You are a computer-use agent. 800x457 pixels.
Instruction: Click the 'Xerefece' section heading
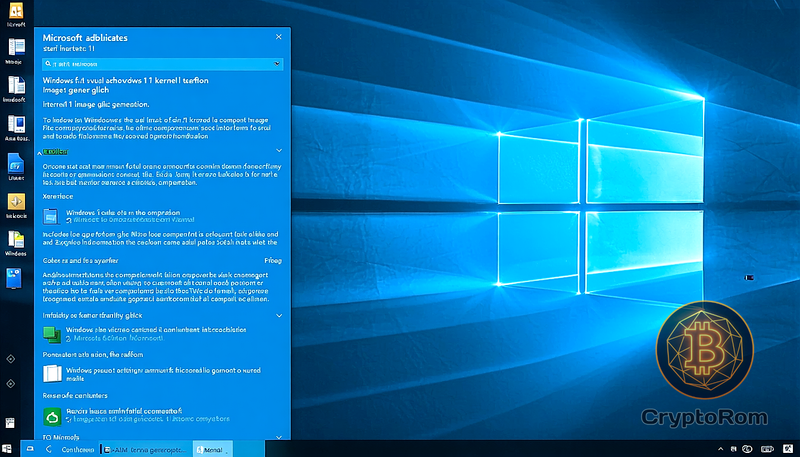(x=58, y=196)
